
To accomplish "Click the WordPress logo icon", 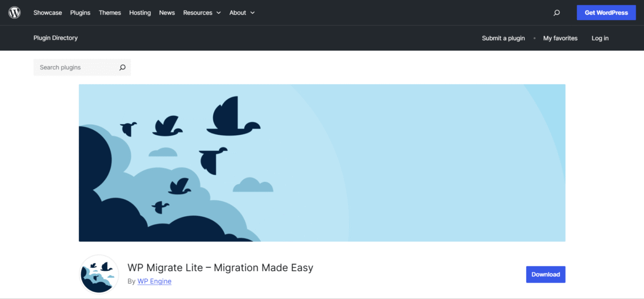I will click(x=14, y=13).
